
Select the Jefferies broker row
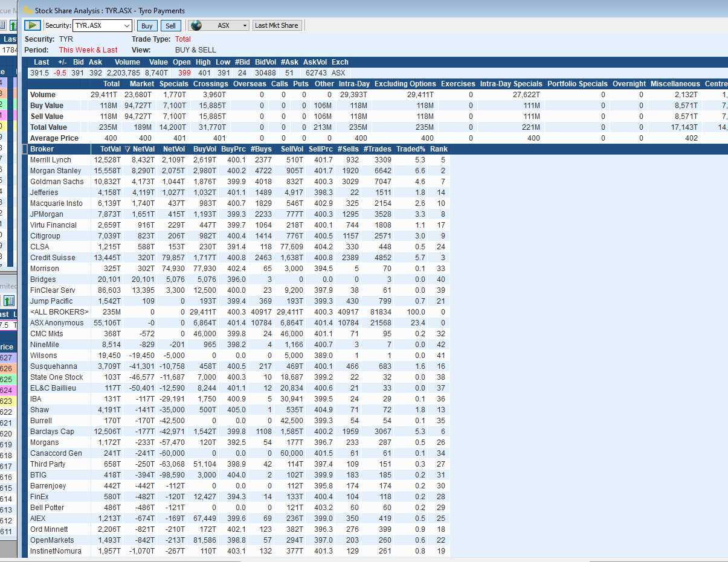pyautogui.click(x=239, y=193)
